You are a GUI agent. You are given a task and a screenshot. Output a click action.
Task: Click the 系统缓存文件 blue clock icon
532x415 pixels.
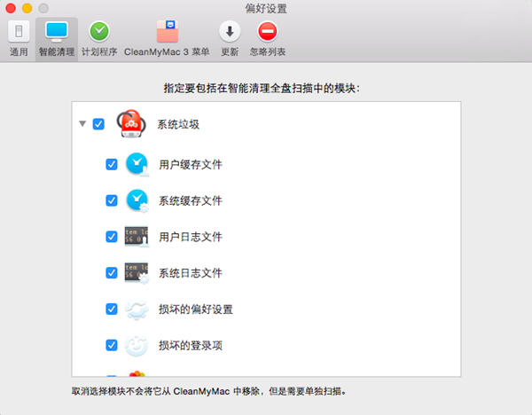(137, 200)
